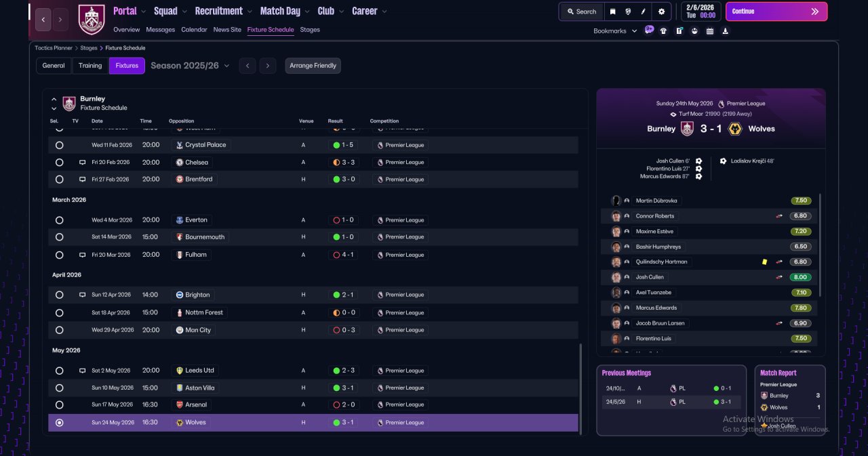Open the bookmark icon beside Search
The height and width of the screenshot is (456, 868).
[x=613, y=12]
